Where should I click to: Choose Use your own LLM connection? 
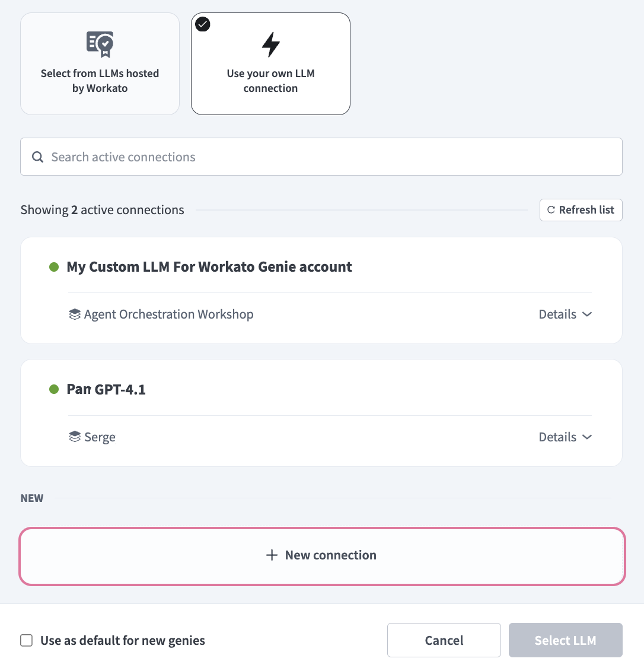[x=270, y=64]
